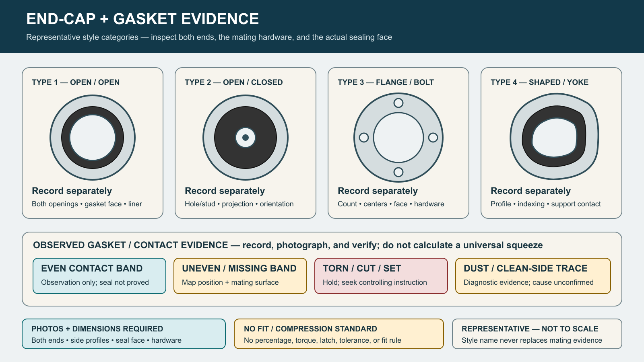This screenshot has height=362, width=644.
Task: Click 'Both openings • gasket face • liner' text
Action: point(87,204)
